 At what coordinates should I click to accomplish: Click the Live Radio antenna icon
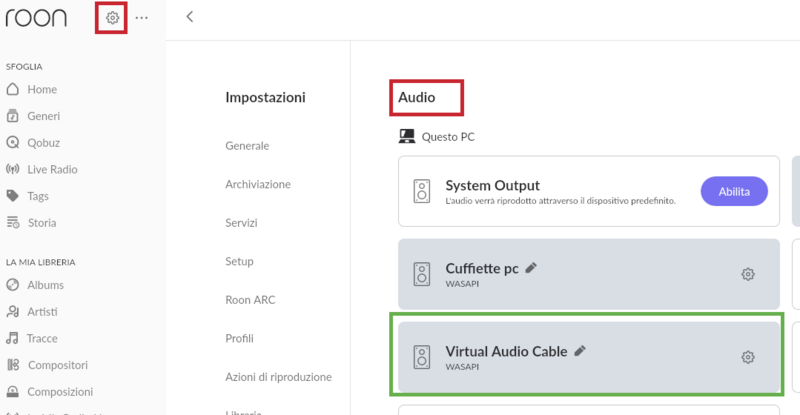[x=13, y=169]
